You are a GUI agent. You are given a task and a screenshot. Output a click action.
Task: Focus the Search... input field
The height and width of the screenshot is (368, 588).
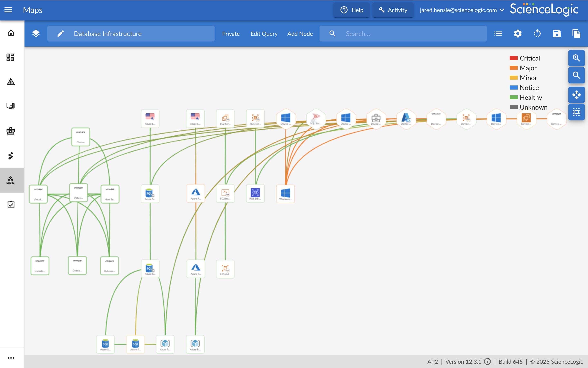click(x=403, y=34)
